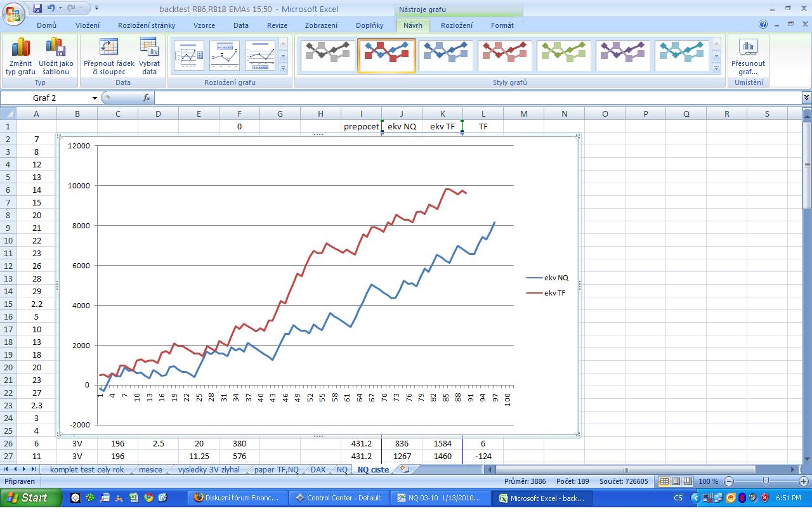Image resolution: width=812 pixels, height=513 pixels.
Task: Select the second chart layout thumbnail
Action: tap(225, 56)
